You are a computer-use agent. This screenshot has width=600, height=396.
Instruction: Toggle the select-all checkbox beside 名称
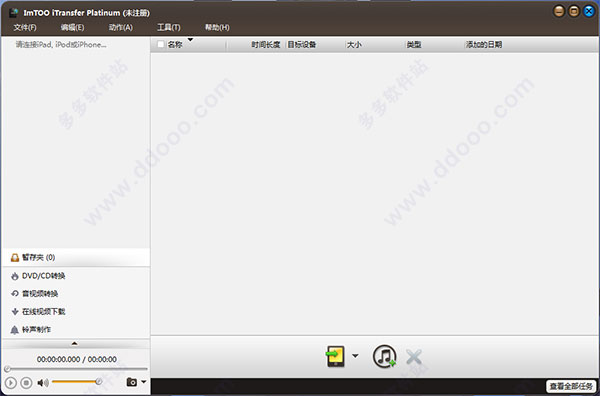click(x=161, y=44)
